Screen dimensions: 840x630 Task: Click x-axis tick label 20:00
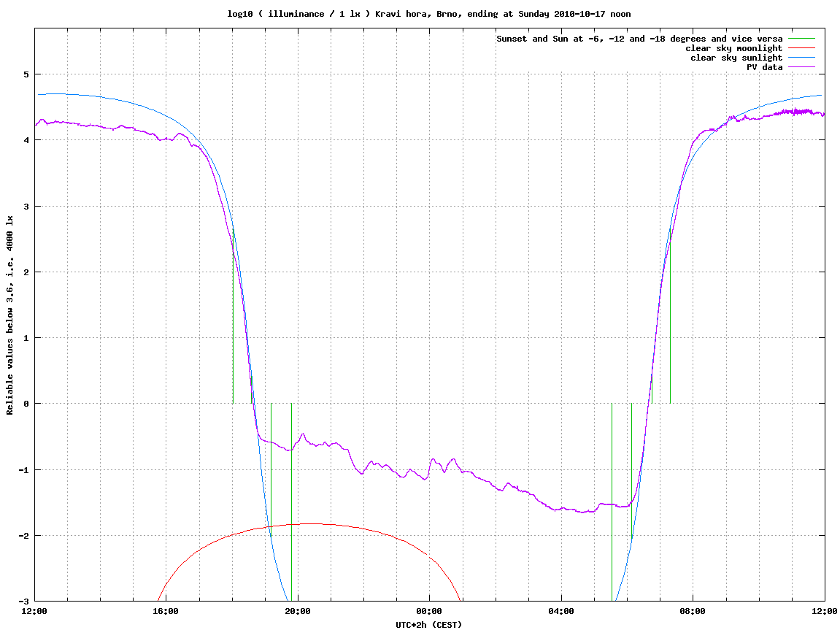pos(298,611)
